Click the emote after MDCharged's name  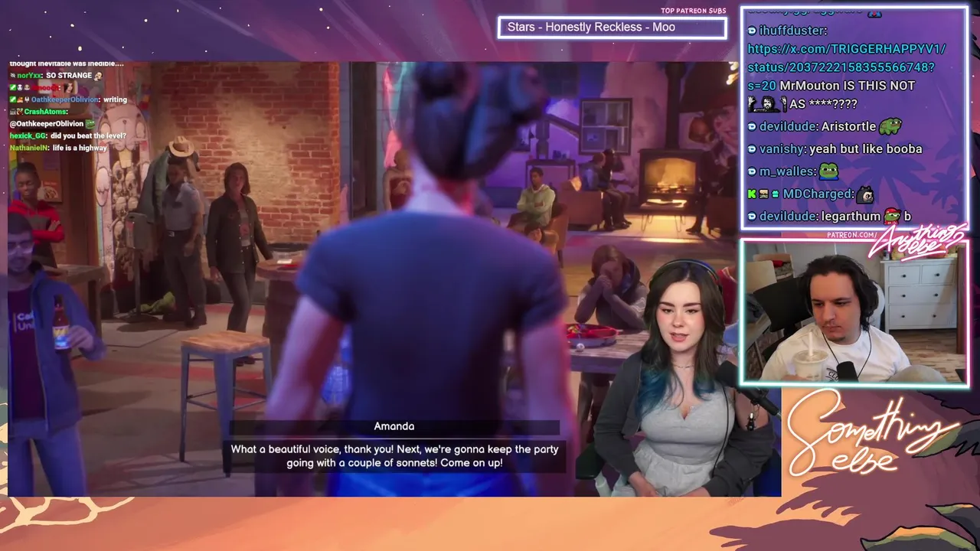click(x=865, y=194)
